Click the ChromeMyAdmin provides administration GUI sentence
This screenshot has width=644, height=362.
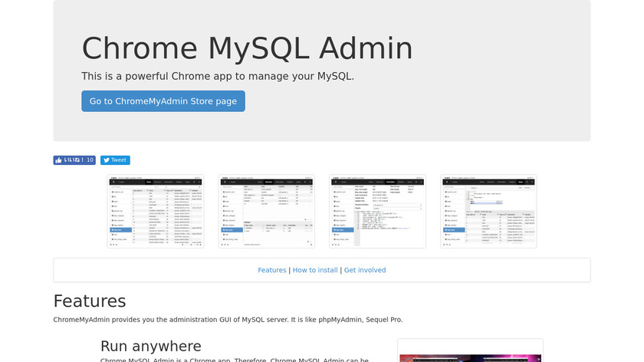tap(228, 320)
